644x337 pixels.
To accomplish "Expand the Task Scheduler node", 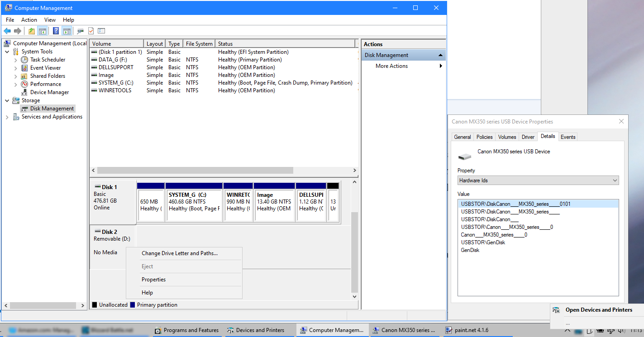I will (16, 60).
